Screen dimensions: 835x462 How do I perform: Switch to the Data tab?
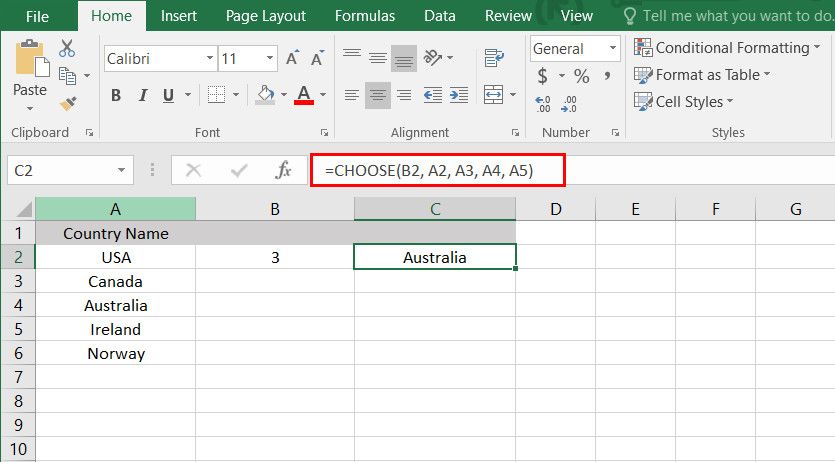pyautogui.click(x=439, y=16)
